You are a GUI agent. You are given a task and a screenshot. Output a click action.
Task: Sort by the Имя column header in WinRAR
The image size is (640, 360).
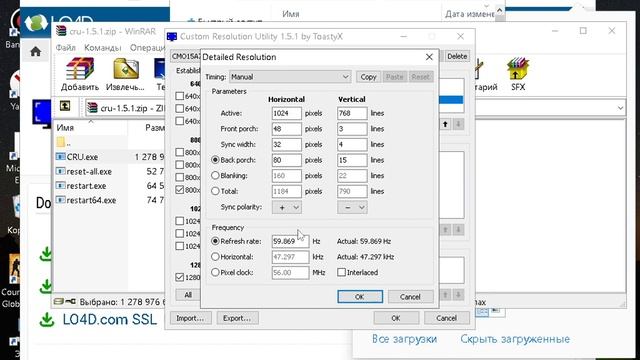point(65,128)
